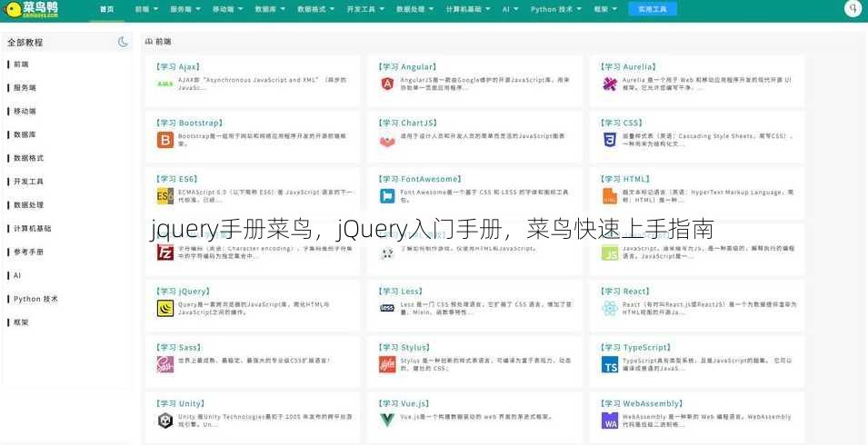
Task: Expand the Python 技术 dropdown in top navigation
Action: (x=555, y=9)
